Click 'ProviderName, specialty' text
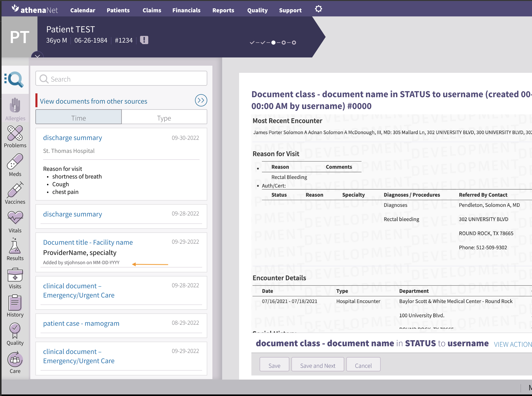Image resolution: width=532 pixels, height=396 pixels. [x=80, y=253]
